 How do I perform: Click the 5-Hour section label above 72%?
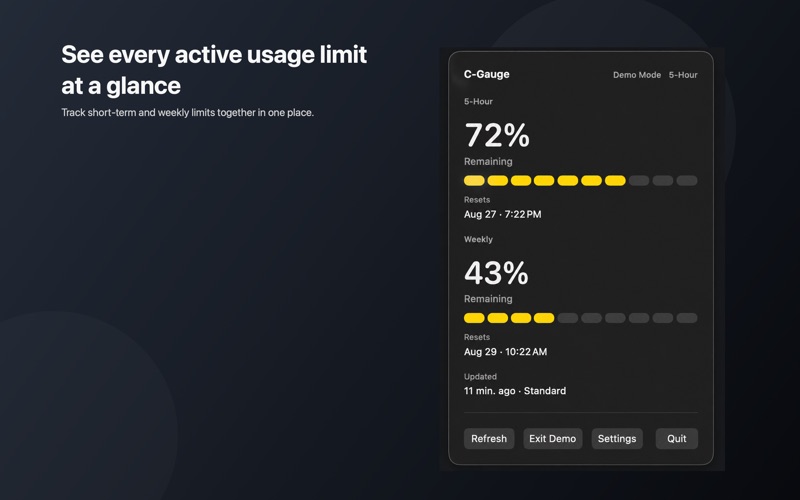coord(478,102)
